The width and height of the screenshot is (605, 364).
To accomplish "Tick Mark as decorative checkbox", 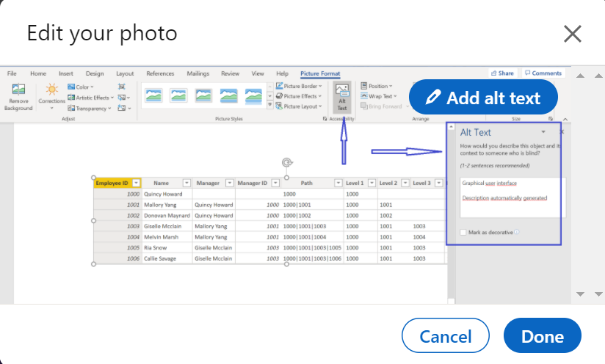I will (x=463, y=232).
